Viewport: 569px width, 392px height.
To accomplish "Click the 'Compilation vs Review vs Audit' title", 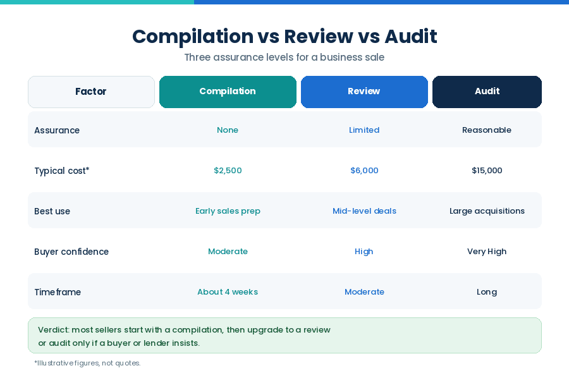I will [x=284, y=37].
